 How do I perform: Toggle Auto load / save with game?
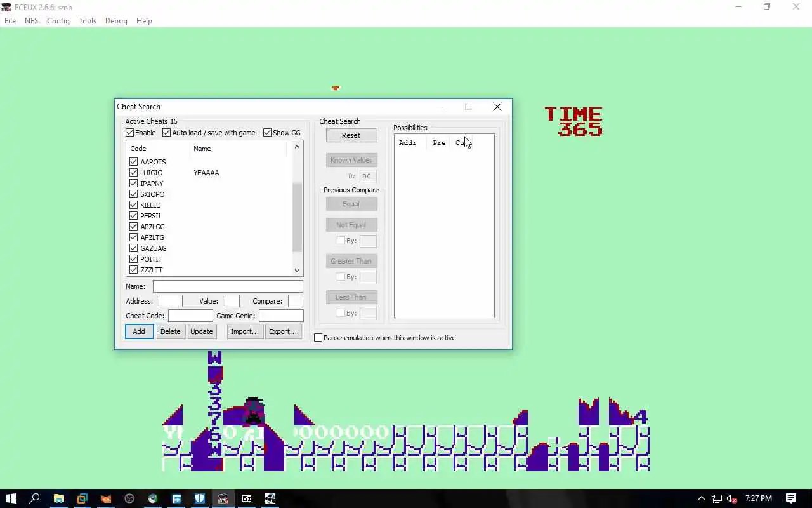[x=166, y=133]
